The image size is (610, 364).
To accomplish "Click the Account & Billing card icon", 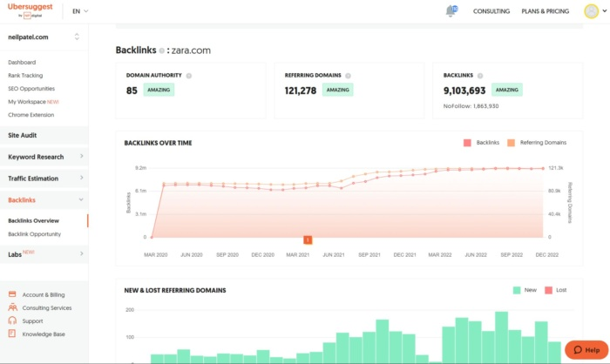I will (12, 294).
